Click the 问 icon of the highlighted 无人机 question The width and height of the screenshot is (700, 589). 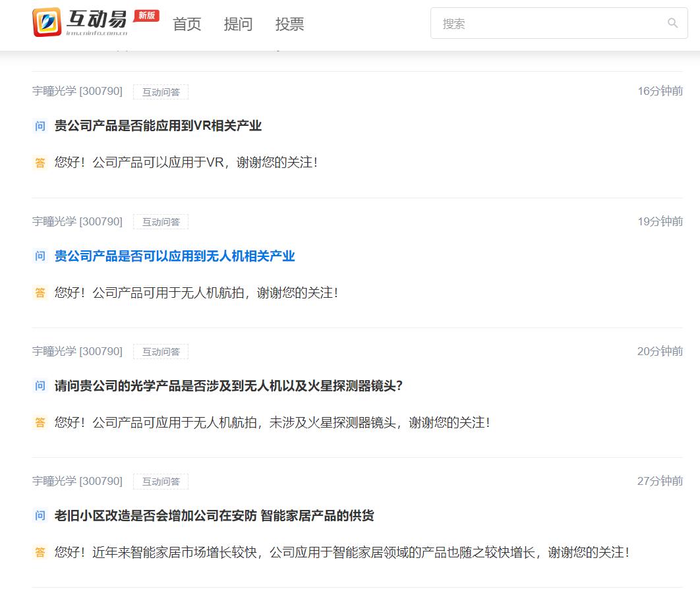pos(40,256)
